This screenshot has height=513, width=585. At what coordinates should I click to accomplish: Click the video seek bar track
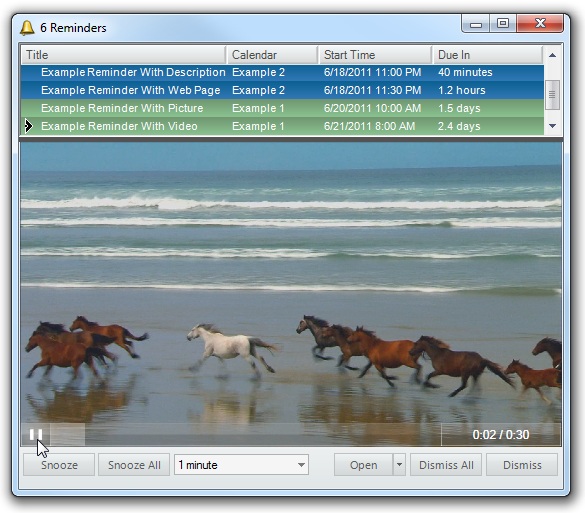tap(245, 435)
